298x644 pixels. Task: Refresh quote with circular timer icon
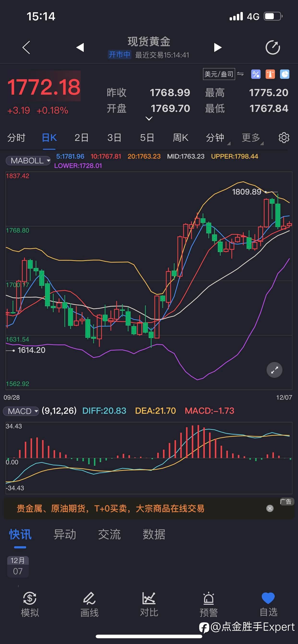(273, 47)
